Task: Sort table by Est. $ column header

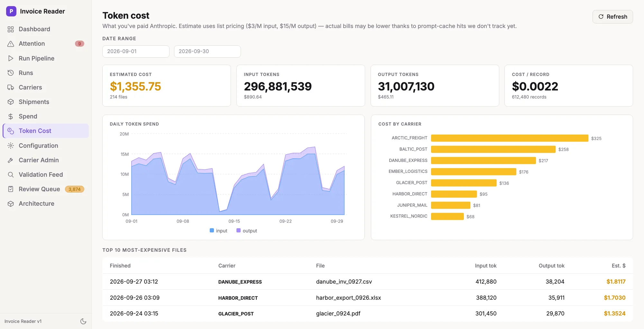Action: 618,266
